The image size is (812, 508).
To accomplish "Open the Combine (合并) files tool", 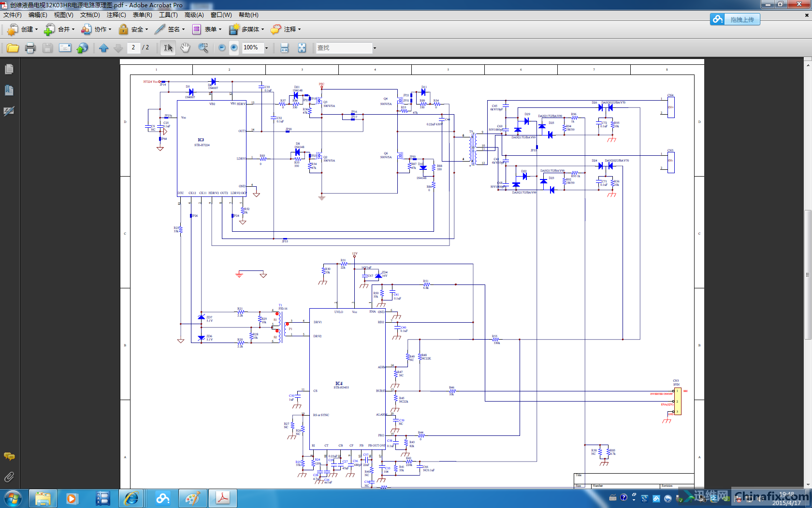I will coord(49,30).
